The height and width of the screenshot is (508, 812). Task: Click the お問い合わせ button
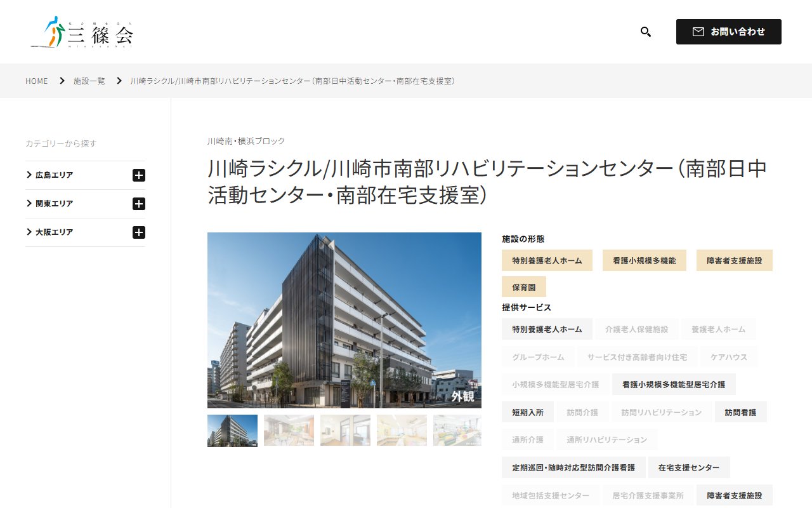coord(729,32)
